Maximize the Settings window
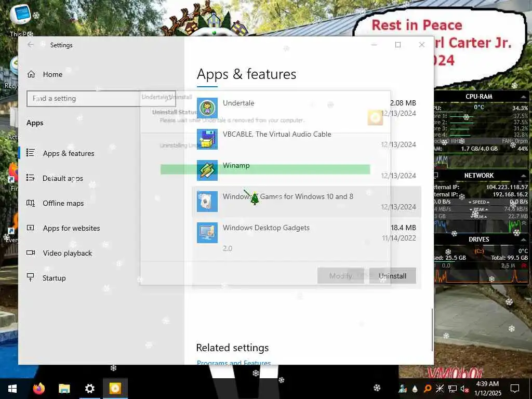Viewport: 532px width, 399px height. click(398, 45)
